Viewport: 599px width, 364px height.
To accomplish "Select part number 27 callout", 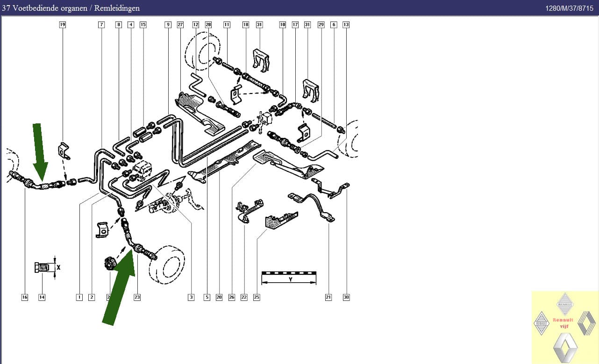I will tap(180, 24).
